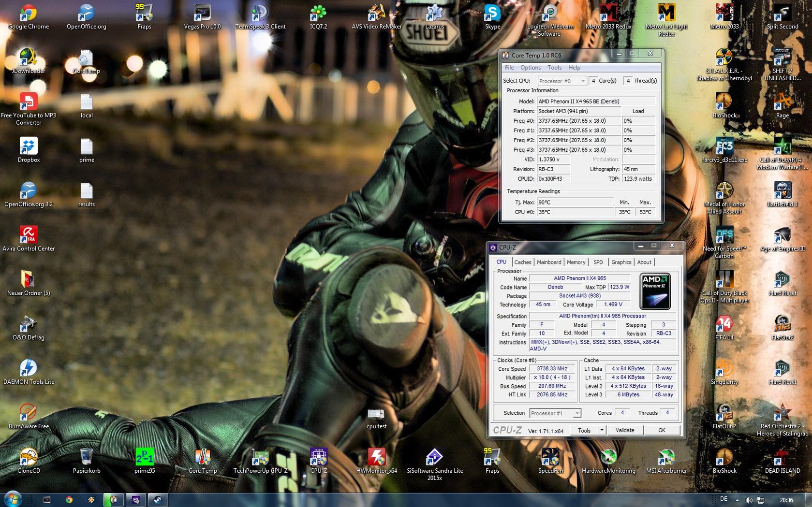This screenshot has height=507, width=812.
Task: Switch to the Memory tab in CPU-Z
Action: tap(576, 262)
